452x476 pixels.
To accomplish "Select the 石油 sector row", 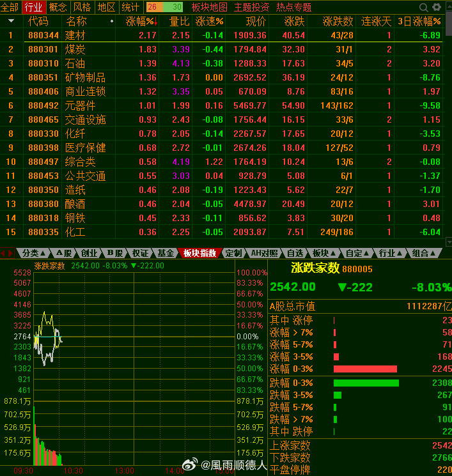I will point(221,63).
